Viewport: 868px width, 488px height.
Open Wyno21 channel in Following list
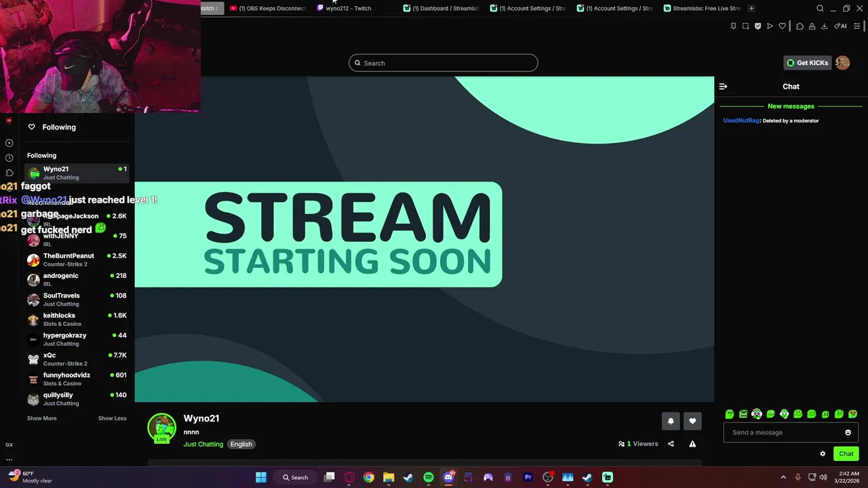pyautogui.click(x=77, y=173)
